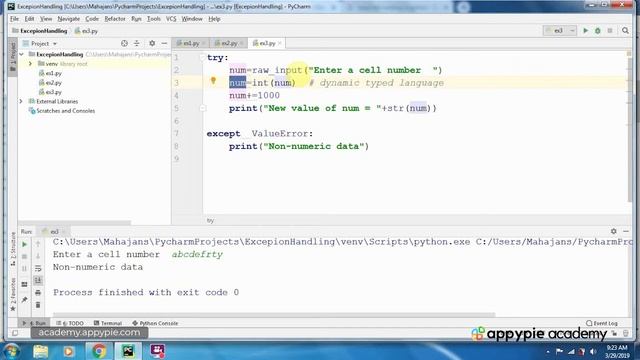
Task: Open the ex3 run configuration dropdown
Action: click(x=560, y=31)
